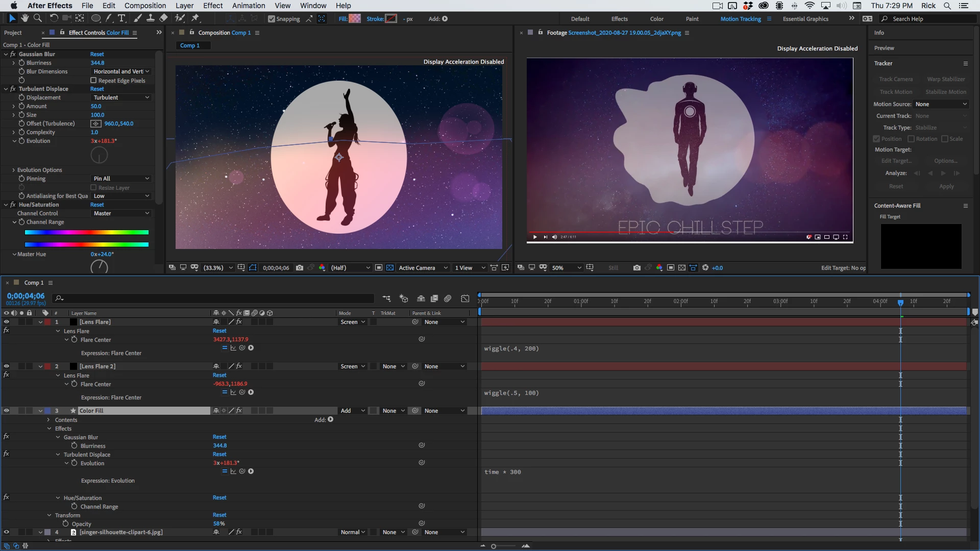This screenshot has height=551, width=980.
Task: Enable Repeat Edge Pixels checkbox
Action: (x=93, y=81)
